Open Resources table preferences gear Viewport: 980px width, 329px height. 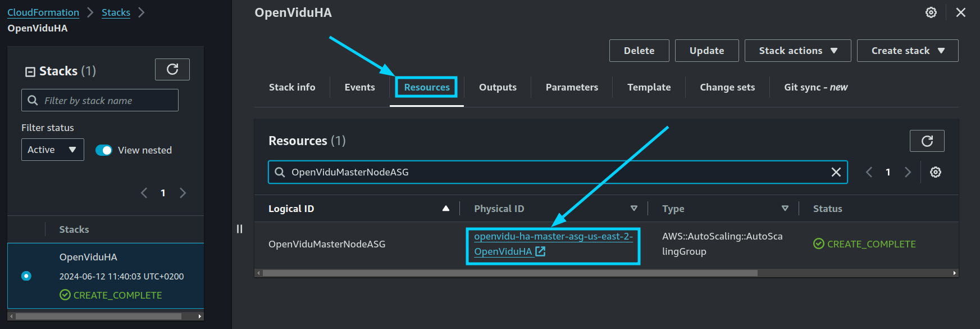(935, 172)
